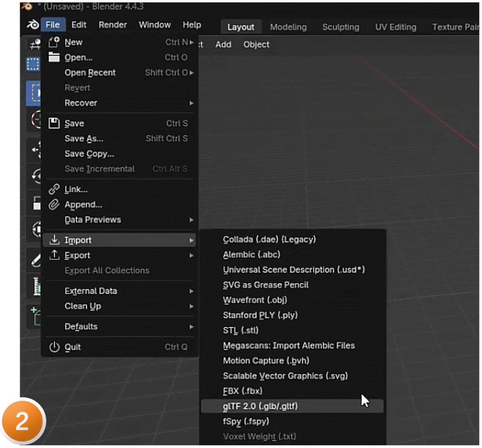Select Alembic (.abc) import option
The image size is (482, 448).
[x=292, y=254]
